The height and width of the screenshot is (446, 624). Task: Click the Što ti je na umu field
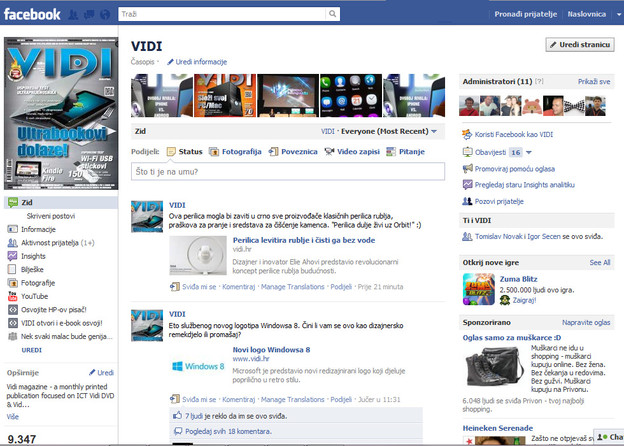pyautogui.click(x=288, y=172)
